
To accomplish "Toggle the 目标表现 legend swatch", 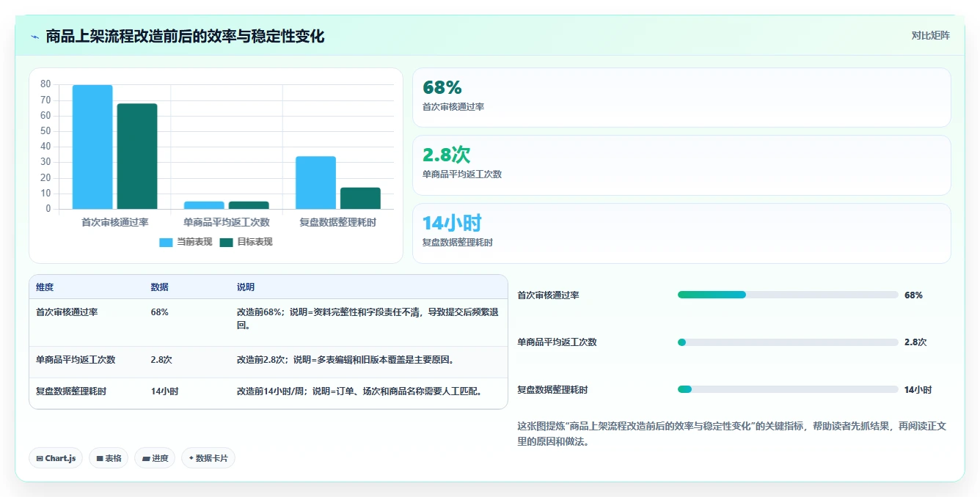I will (226, 243).
